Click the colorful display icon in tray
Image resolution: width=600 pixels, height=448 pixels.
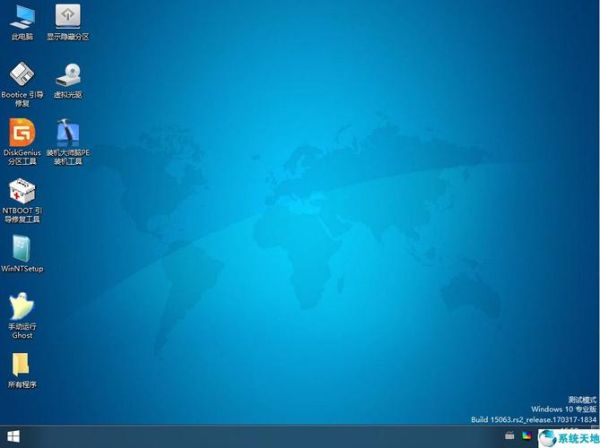coord(525,437)
